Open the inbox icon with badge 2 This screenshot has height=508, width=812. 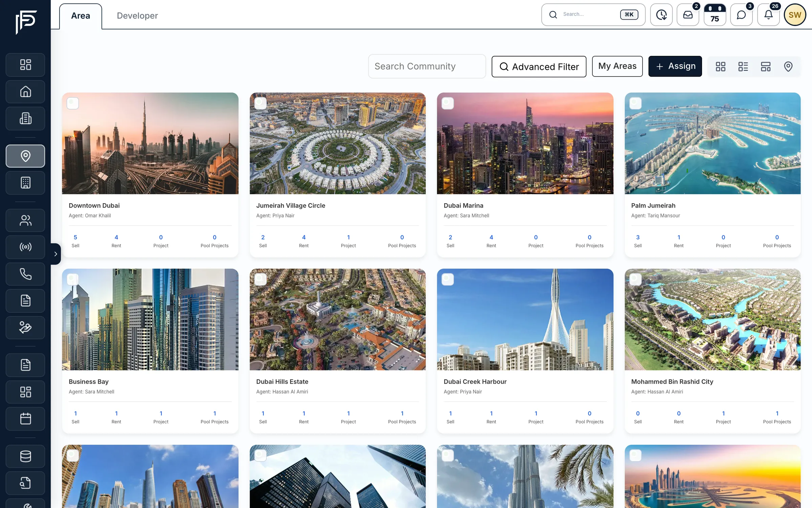pyautogui.click(x=688, y=15)
